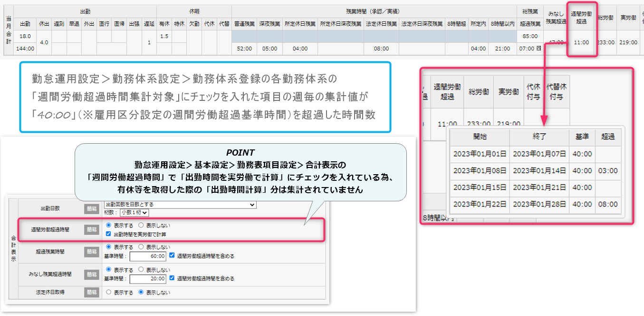Click the small icon beside 07:00 超過残業
Screen dimensions: 644x316
pos(538,49)
